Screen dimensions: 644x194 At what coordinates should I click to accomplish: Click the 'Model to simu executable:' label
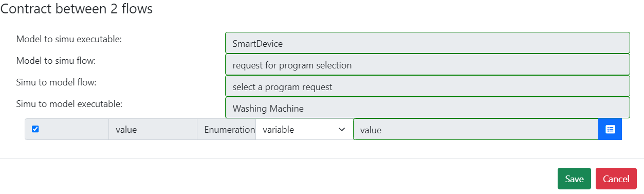pyautogui.click(x=69, y=39)
